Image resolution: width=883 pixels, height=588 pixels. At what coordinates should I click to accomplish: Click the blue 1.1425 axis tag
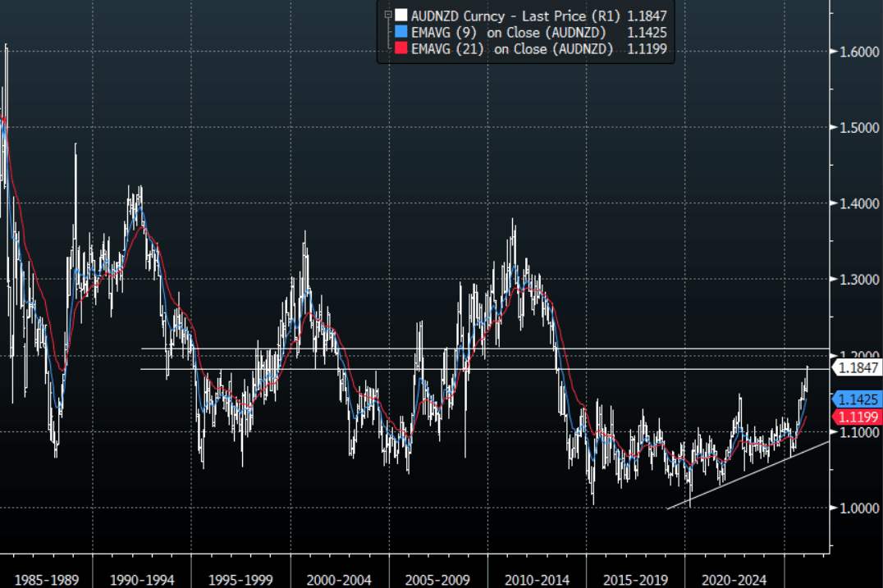[857, 399]
